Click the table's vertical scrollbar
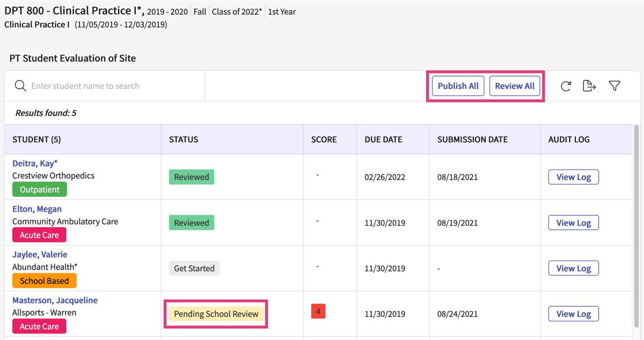644x340 pixels. pos(637,224)
